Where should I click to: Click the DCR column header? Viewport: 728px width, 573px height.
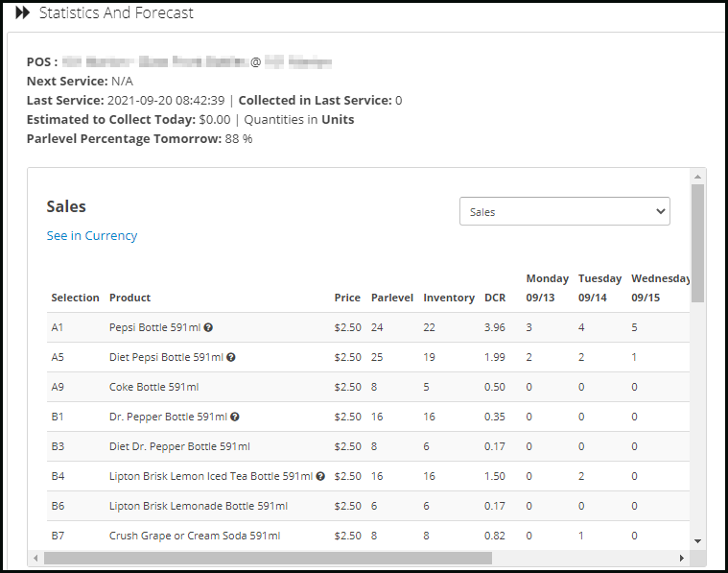click(495, 298)
